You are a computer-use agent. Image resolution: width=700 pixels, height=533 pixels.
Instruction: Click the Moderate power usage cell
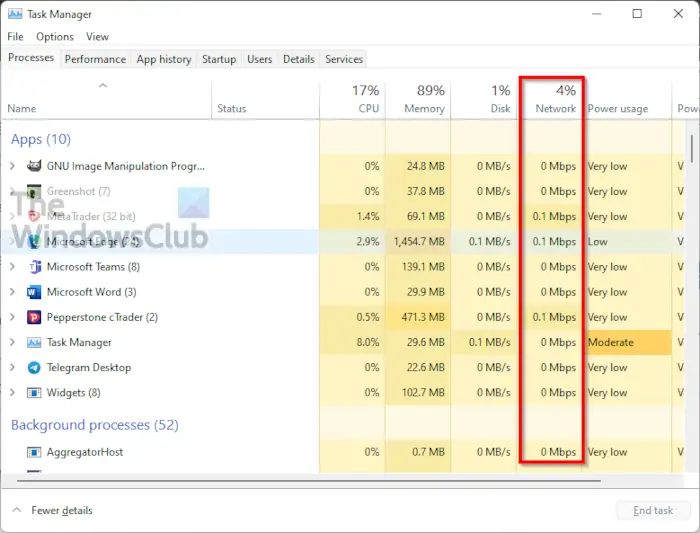(628, 342)
